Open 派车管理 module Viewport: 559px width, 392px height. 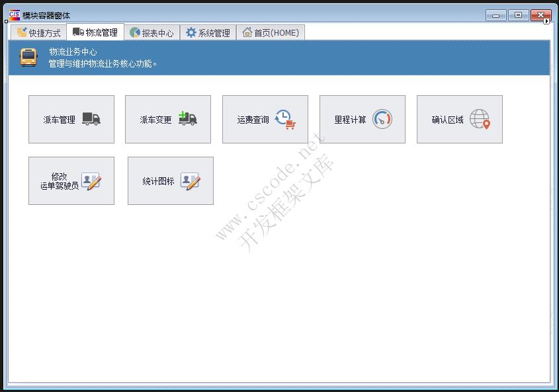[x=71, y=119]
